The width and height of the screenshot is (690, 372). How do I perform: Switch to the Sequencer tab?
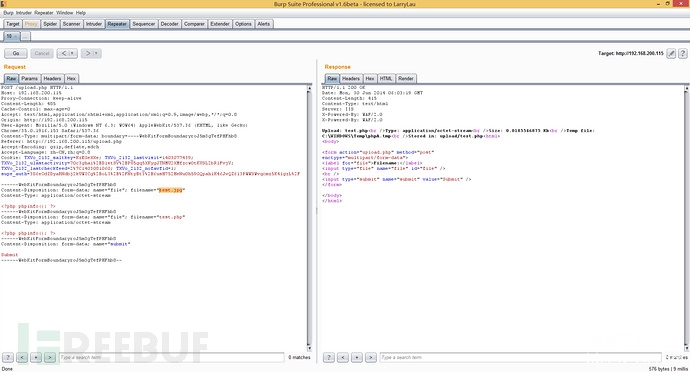(x=144, y=24)
